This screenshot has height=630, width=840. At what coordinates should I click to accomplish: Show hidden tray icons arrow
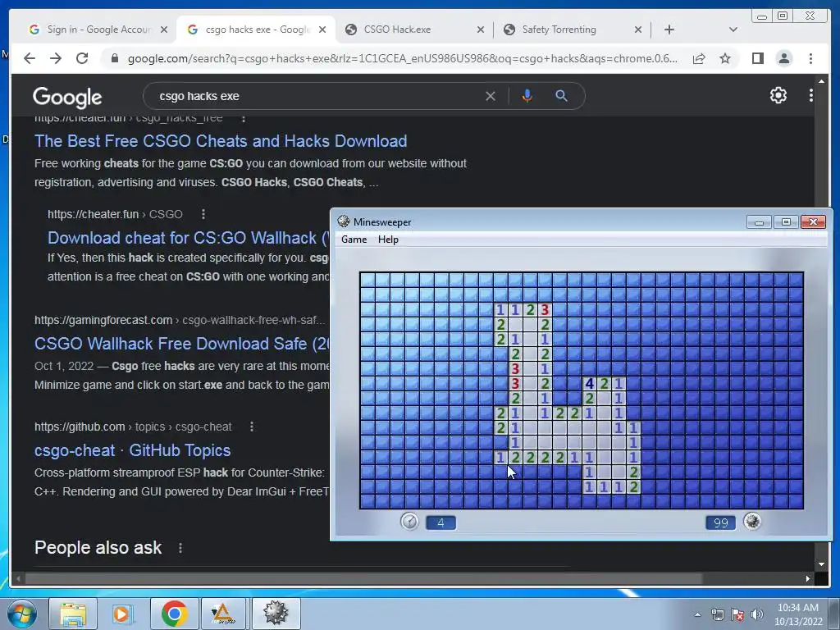[697, 614]
